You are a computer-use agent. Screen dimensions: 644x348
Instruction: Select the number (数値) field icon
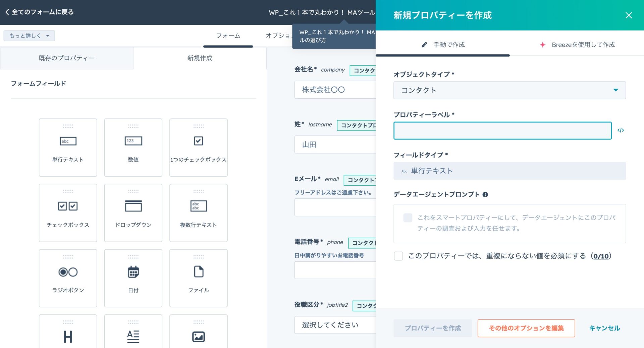tap(133, 141)
